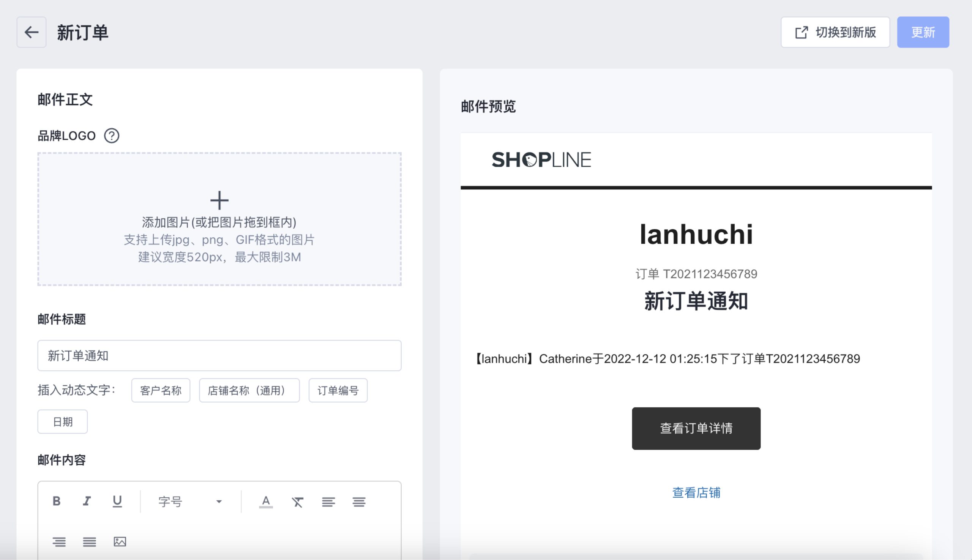The height and width of the screenshot is (560, 972).
Task: Toggle bold formatting in the editor
Action: (57, 501)
